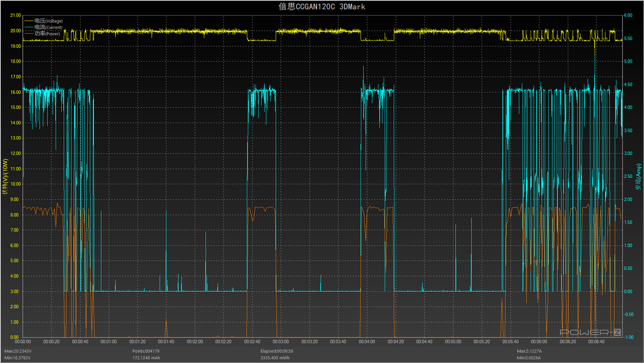Image resolution: width=644 pixels, height=363 pixels.
Task: Click the 00:04:40 time axis label
Action: coord(424,341)
